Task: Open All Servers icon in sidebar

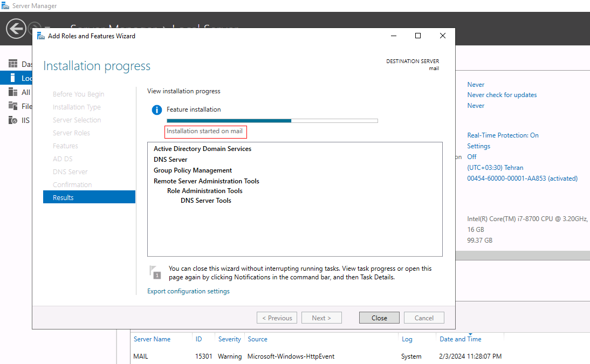Action: [x=13, y=92]
